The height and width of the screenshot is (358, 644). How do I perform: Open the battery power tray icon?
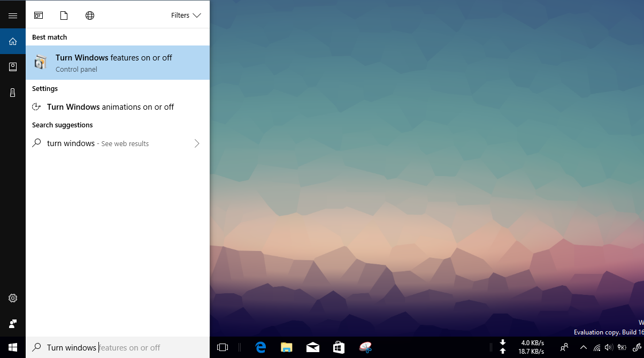(x=622, y=347)
